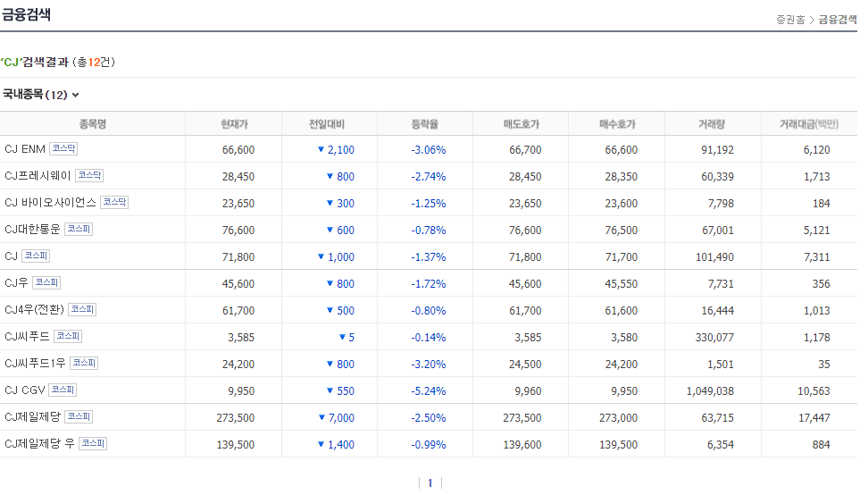Click the 코스닥 badge next to CJ프레시웨이
This screenshot has width=868, height=495.
click(89, 175)
